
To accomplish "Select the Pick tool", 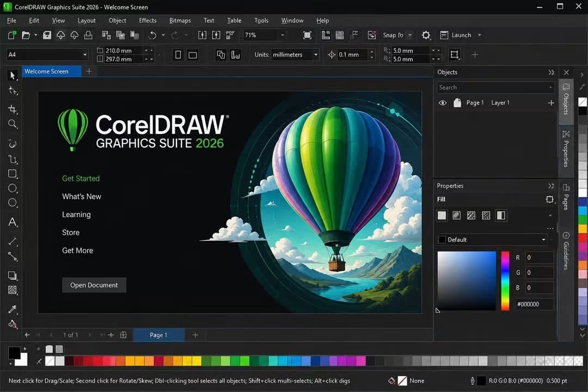I will coord(13,75).
